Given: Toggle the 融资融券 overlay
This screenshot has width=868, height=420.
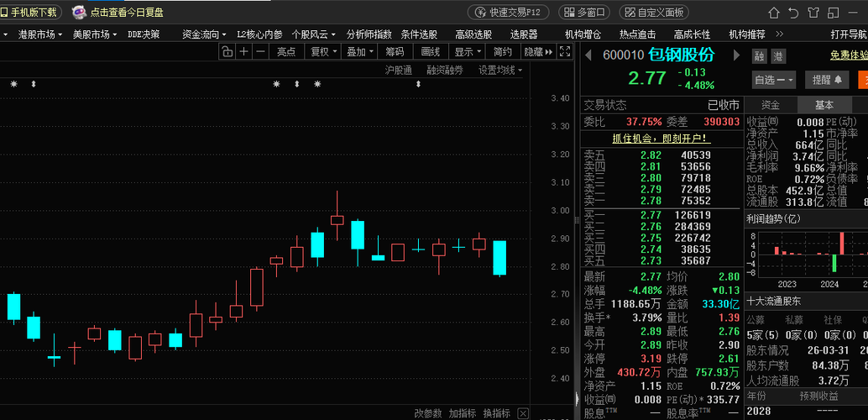Looking at the screenshot, I should tap(445, 71).
